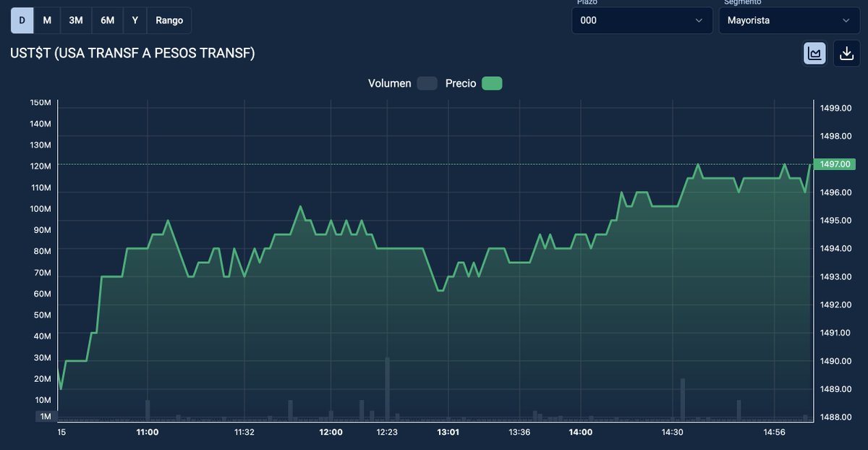Click the 11:00 time axis label

[148, 432]
